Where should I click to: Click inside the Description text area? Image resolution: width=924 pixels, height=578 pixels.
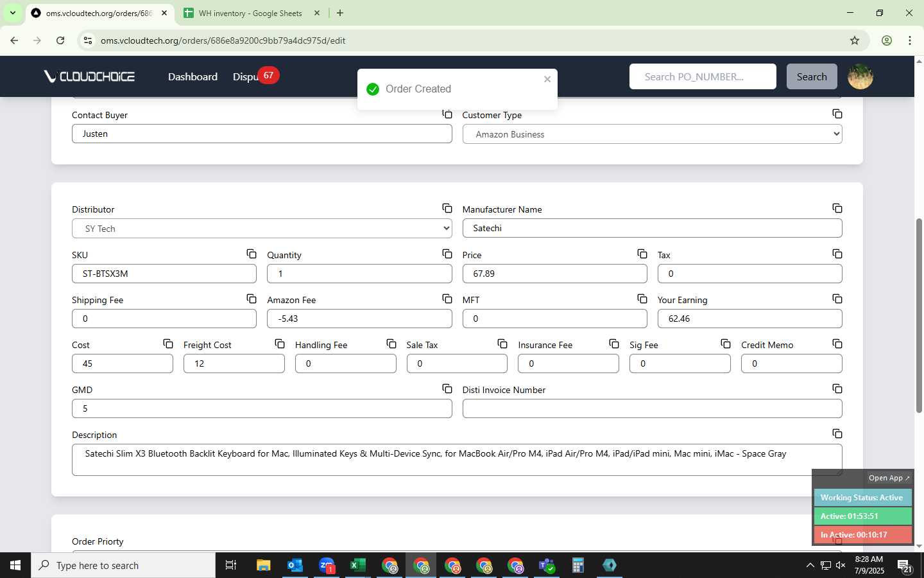[x=457, y=460]
